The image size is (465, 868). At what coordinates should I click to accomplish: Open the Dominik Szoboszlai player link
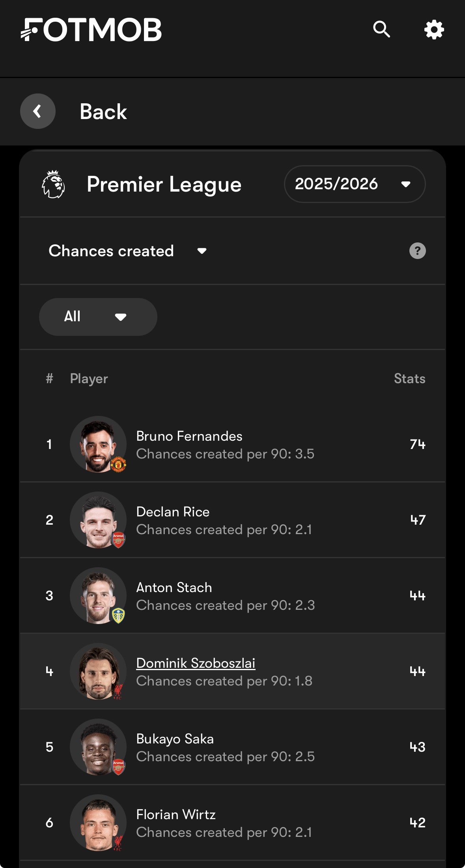(196, 663)
